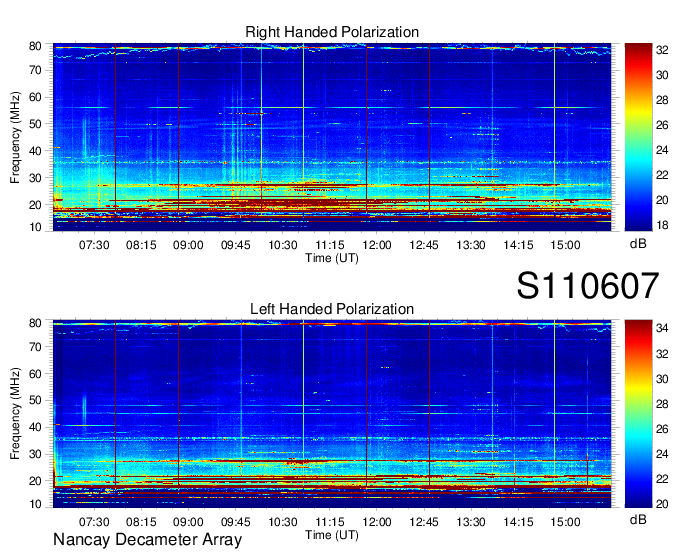Click the 80 MHz tick of Left Handed plot
680x552 pixels.
tap(35, 323)
